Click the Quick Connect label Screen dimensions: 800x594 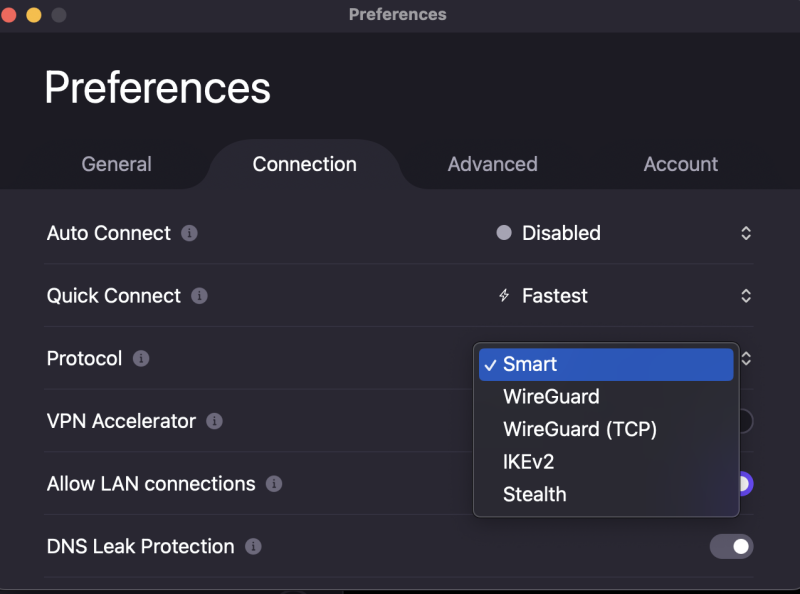114,296
